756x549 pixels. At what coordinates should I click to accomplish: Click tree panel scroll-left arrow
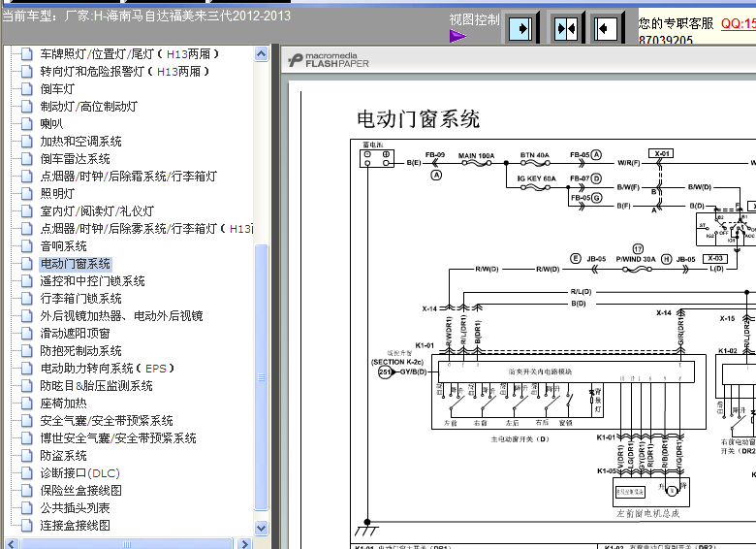12,544
